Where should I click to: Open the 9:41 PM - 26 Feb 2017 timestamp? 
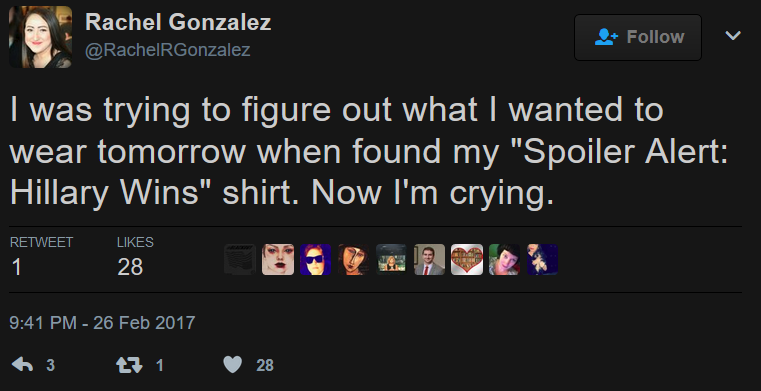(102, 323)
